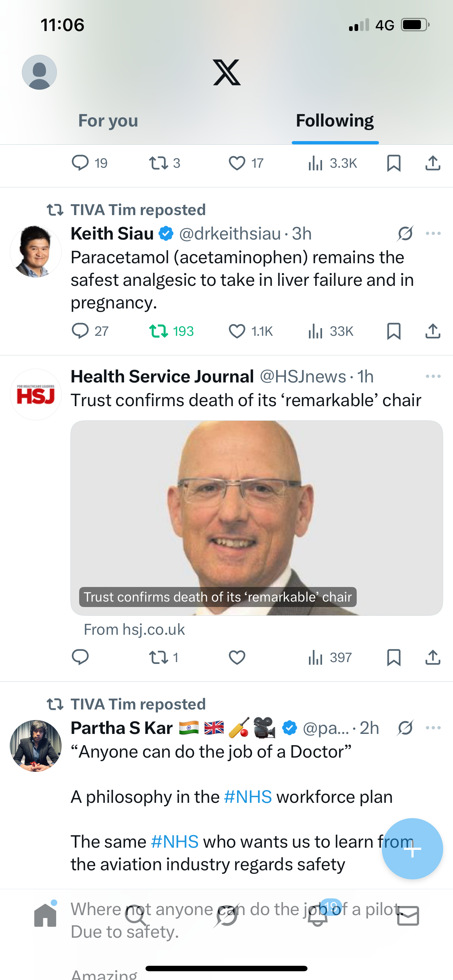Open the #NHS hashtag before 'workforce plan'

[x=248, y=797]
